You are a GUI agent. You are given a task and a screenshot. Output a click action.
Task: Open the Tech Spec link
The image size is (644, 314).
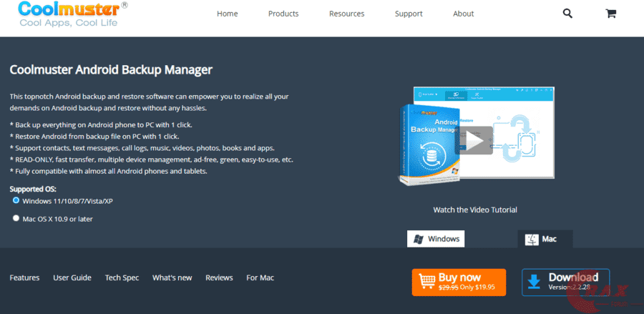pyautogui.click(x=122, y=278)
